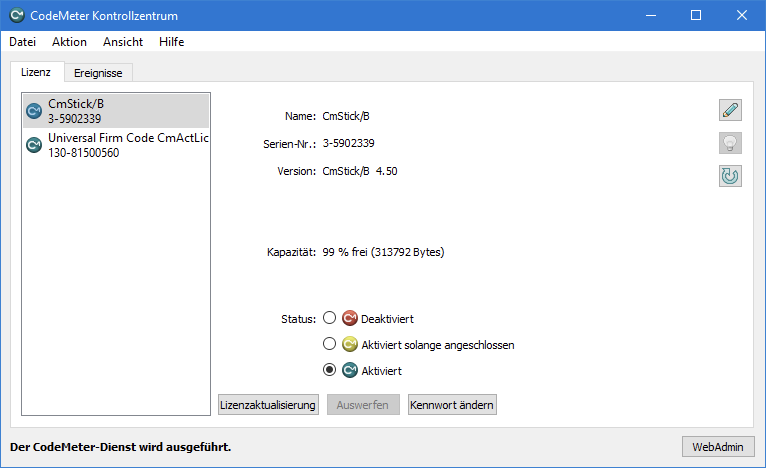The height and width of the screenshot is (468, 766).
Task: Open the Datei menu
Action: tap(22, 42)
